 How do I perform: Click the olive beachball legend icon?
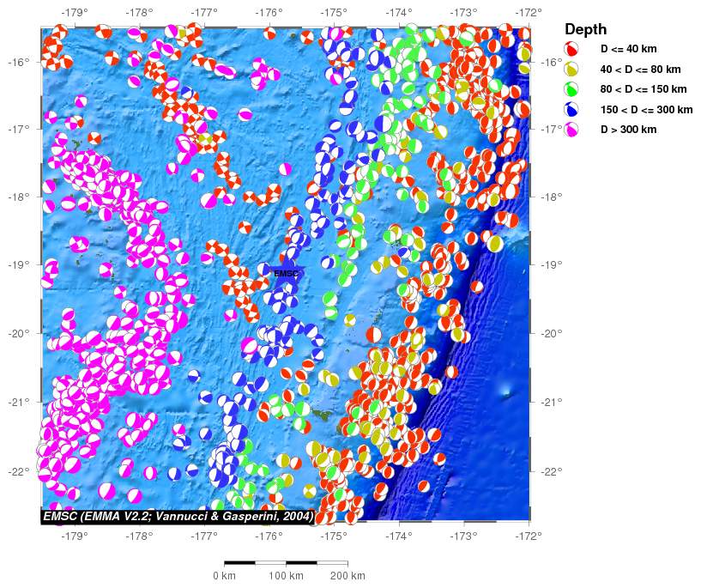(571, 69)
